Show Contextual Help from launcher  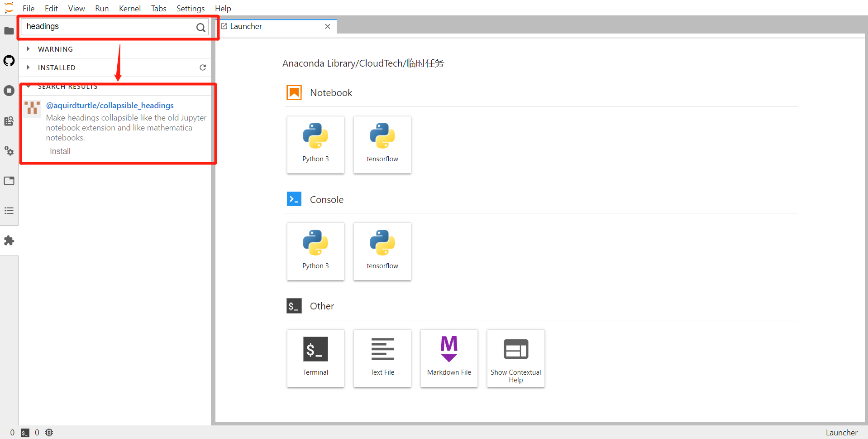pyautogui.click(x=516, y=358)
